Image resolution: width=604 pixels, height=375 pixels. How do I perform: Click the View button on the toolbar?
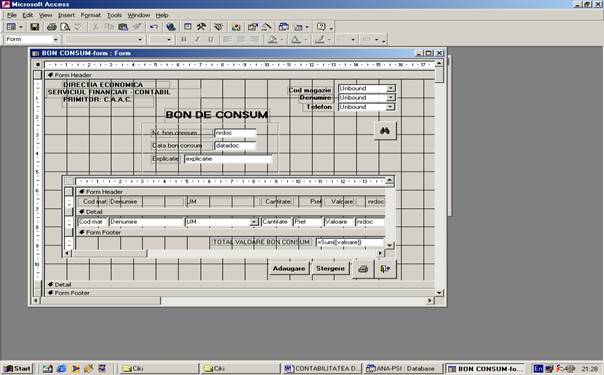click(12, 27)
